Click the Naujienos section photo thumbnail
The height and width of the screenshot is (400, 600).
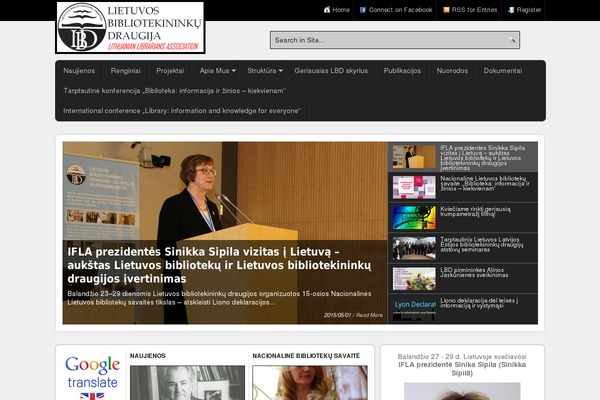[188, 383]
